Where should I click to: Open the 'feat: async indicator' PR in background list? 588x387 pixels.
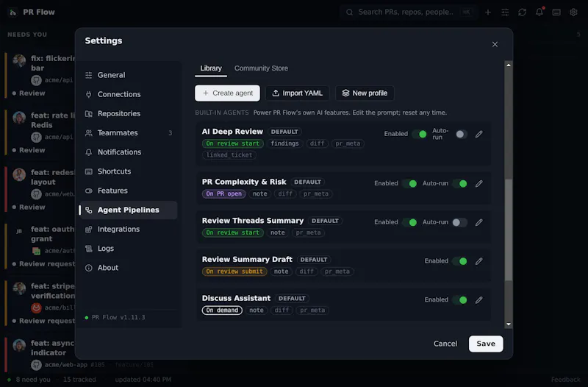[x=40, y=353]
